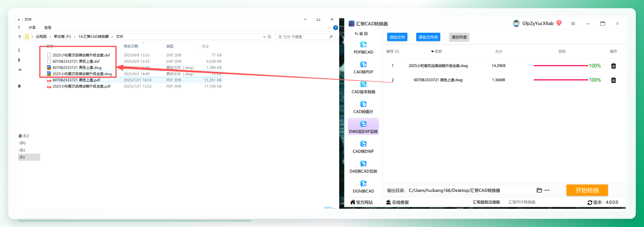Delete row 2 file with trash icon
644x227 pixels.
pyautogui.click(x=613, y=80)
